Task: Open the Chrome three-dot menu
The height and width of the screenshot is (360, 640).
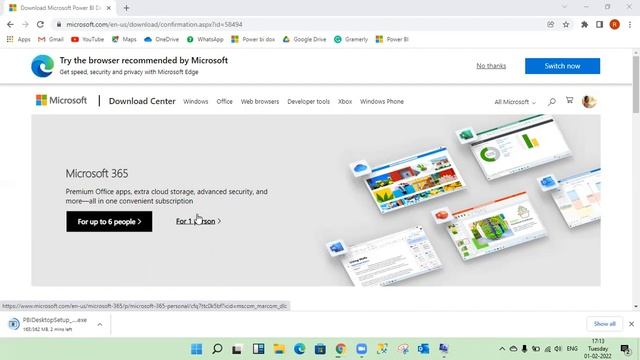Action: pyautogui.click(x=630, y=24)
